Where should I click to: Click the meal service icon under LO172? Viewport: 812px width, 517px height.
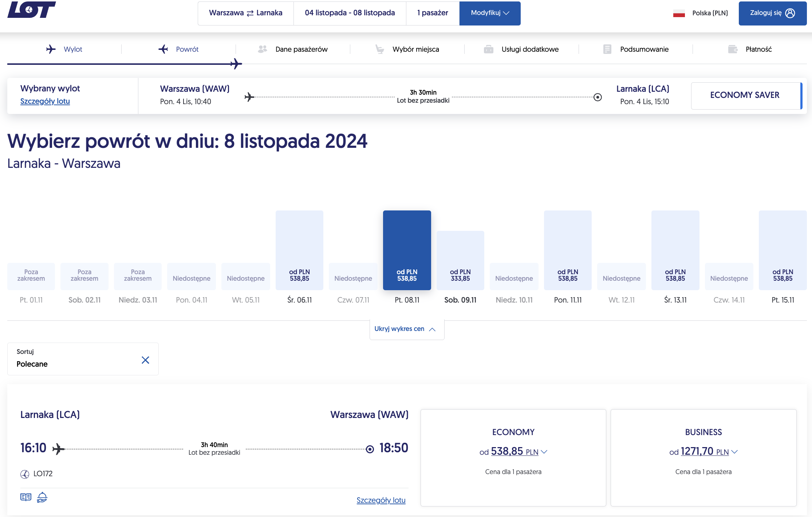[42, 497]
